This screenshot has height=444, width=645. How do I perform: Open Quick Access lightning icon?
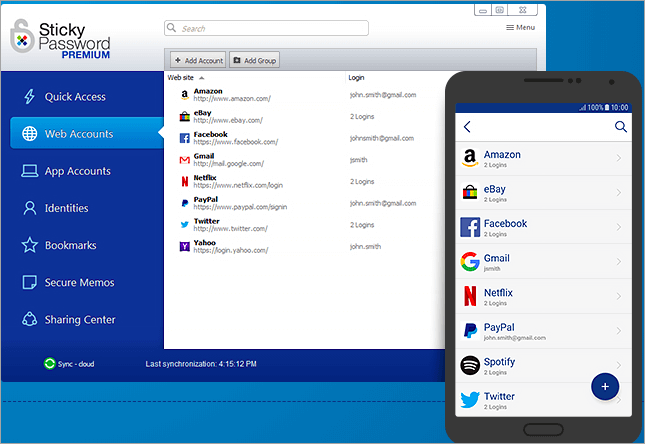[29, 96]
